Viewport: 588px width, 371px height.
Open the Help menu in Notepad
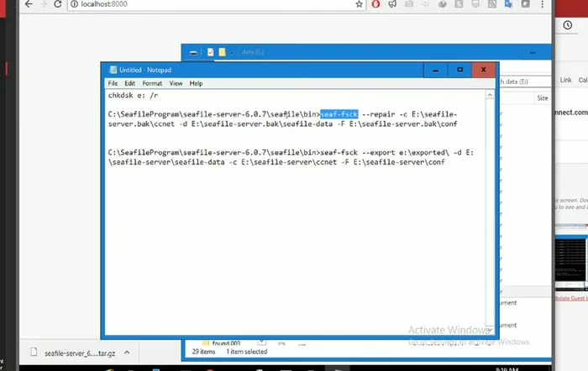tap(196, 84)
